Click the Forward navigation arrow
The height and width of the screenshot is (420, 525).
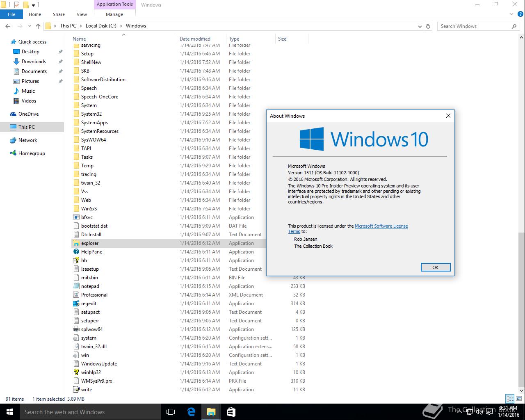[20, 26]
